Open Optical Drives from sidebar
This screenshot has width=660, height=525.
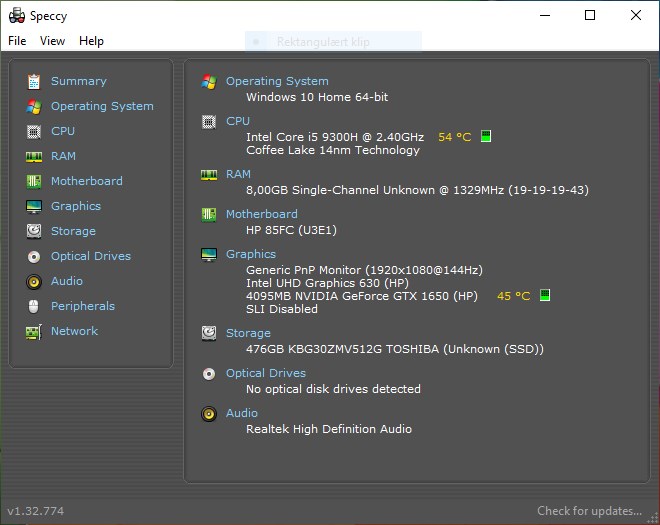pyautogui.click(x=91, y=256)
